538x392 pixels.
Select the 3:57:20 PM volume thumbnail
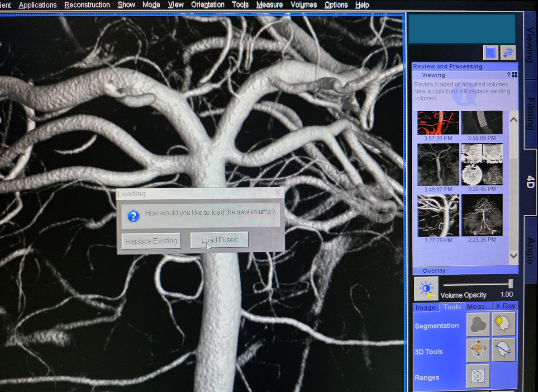438,123
